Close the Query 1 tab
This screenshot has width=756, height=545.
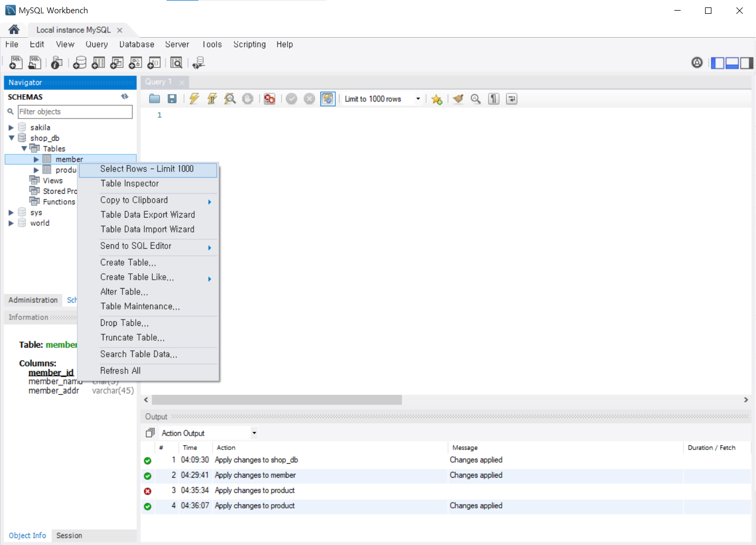182,82
